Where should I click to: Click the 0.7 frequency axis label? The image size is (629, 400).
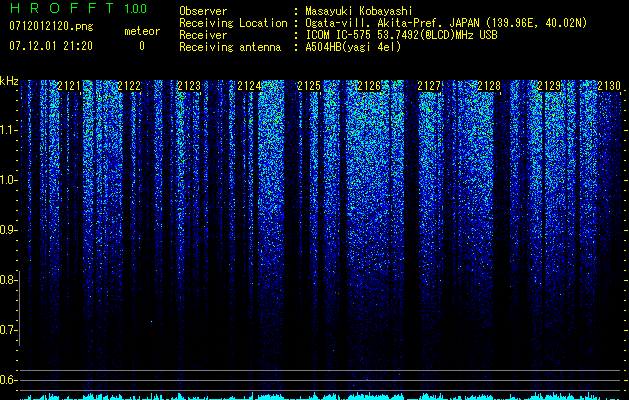(9, 330)
